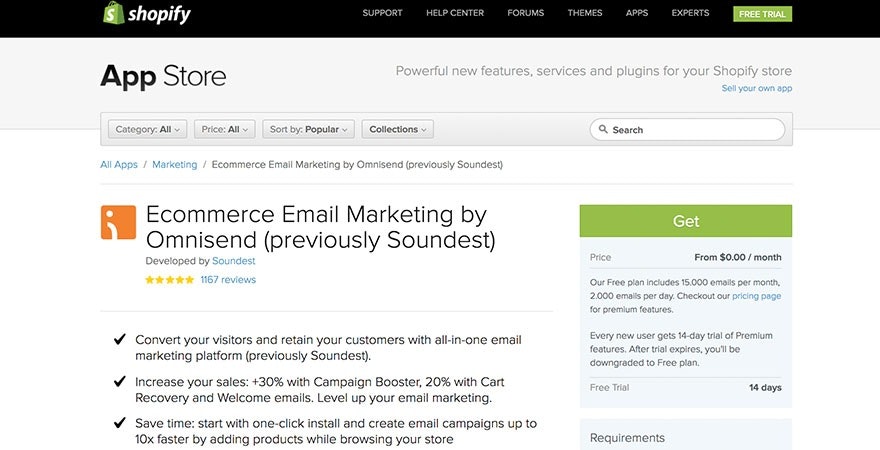Select Themes in the top navigation
This screenshot has width=880, height=450.
(585, 13)
